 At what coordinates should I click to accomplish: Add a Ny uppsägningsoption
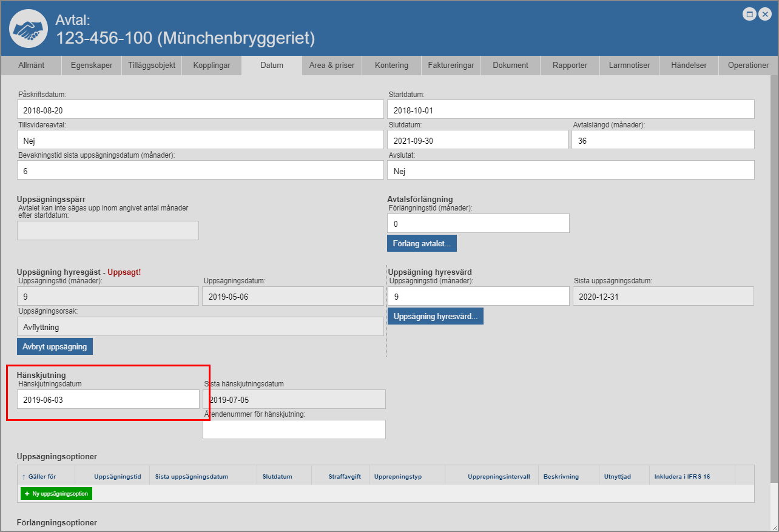tap(56, 494)
